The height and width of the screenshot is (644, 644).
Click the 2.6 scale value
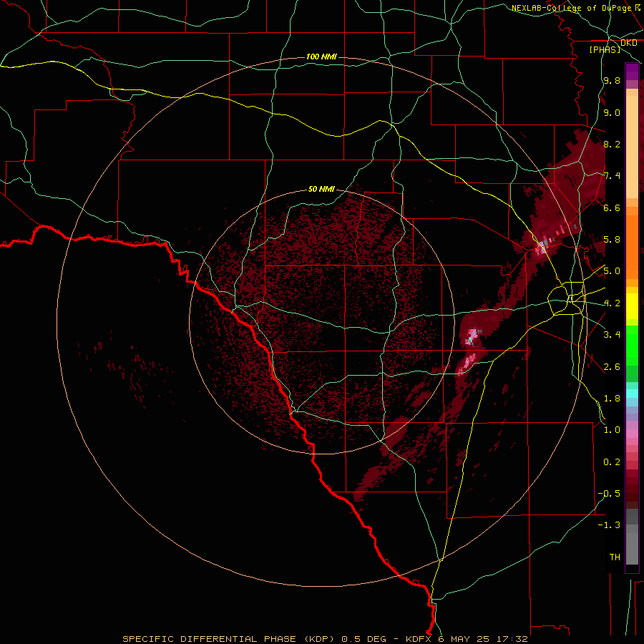(x=612, y=367)
